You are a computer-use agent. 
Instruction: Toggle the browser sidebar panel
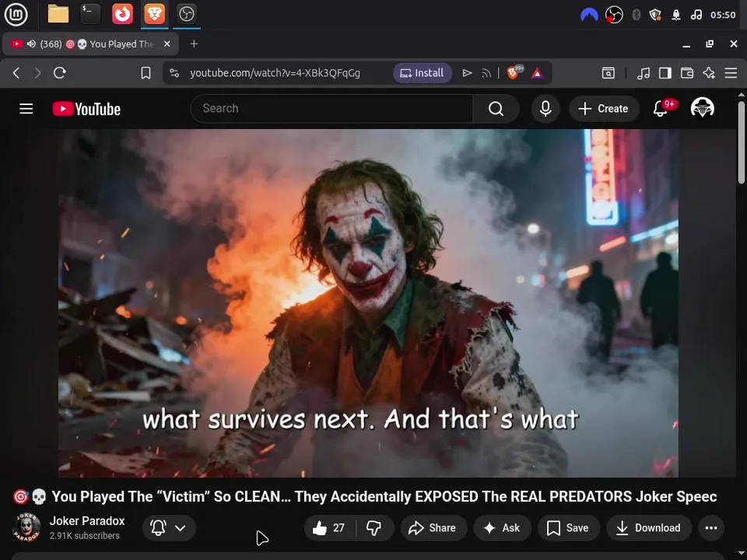[665, 73]
